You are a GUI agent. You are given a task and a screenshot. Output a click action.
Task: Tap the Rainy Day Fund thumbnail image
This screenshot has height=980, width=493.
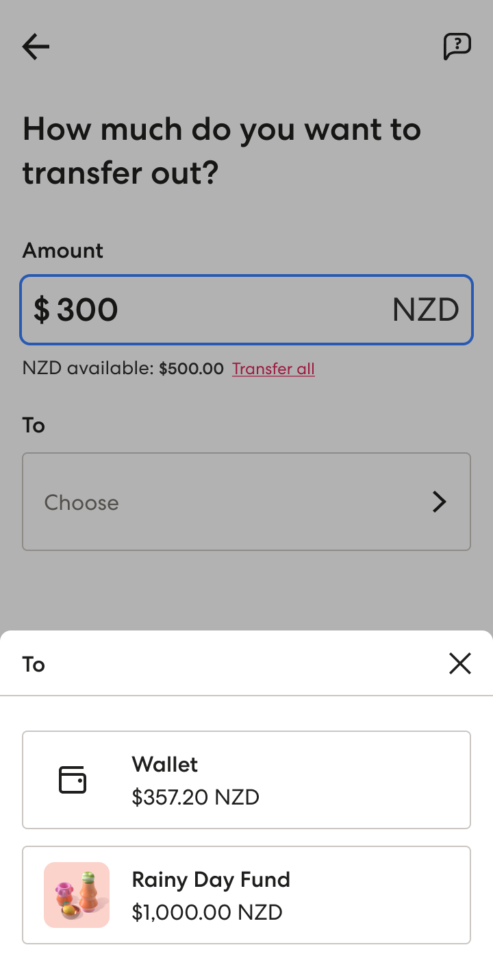click(x=77, y=895)
